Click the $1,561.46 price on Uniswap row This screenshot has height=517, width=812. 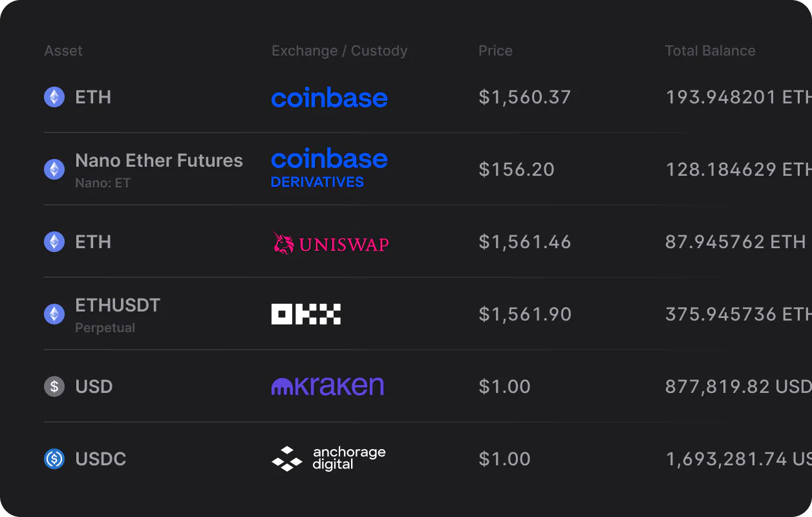point(525,242)
